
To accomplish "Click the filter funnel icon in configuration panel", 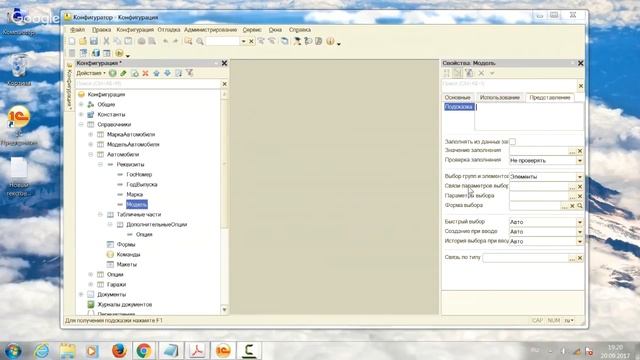I will point(189,73).
